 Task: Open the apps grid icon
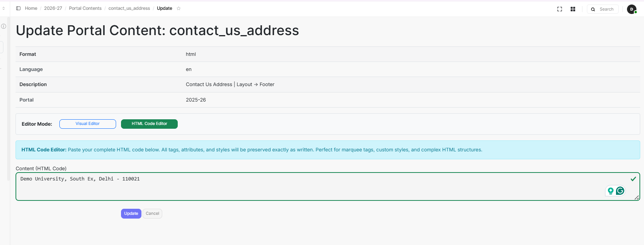tap(573, 9)
